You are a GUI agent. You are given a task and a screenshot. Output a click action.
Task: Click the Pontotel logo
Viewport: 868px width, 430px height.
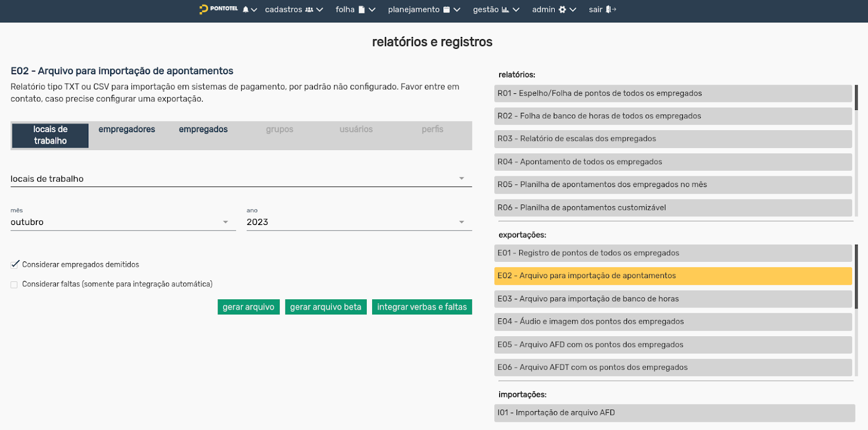point(219,9)
